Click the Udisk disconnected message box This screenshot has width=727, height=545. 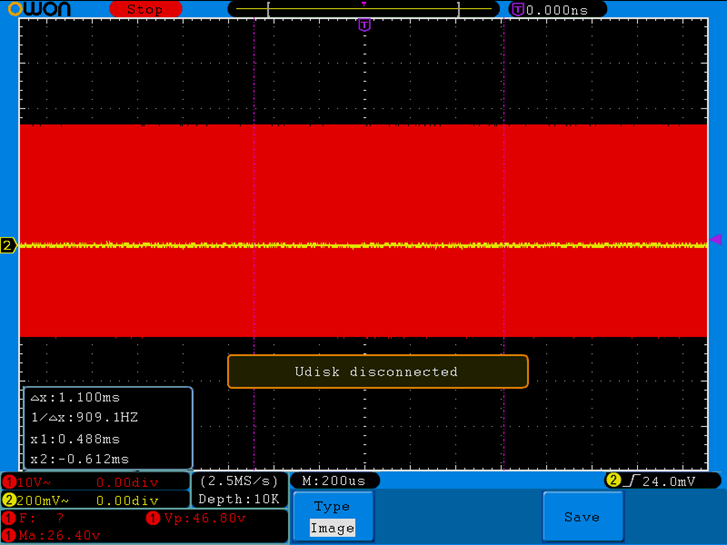[x=377, y=372]
